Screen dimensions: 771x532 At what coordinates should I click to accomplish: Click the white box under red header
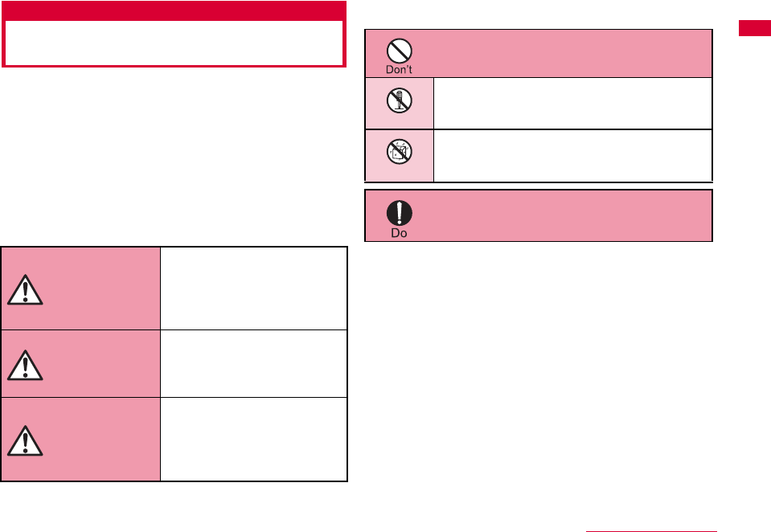point(174,42)
